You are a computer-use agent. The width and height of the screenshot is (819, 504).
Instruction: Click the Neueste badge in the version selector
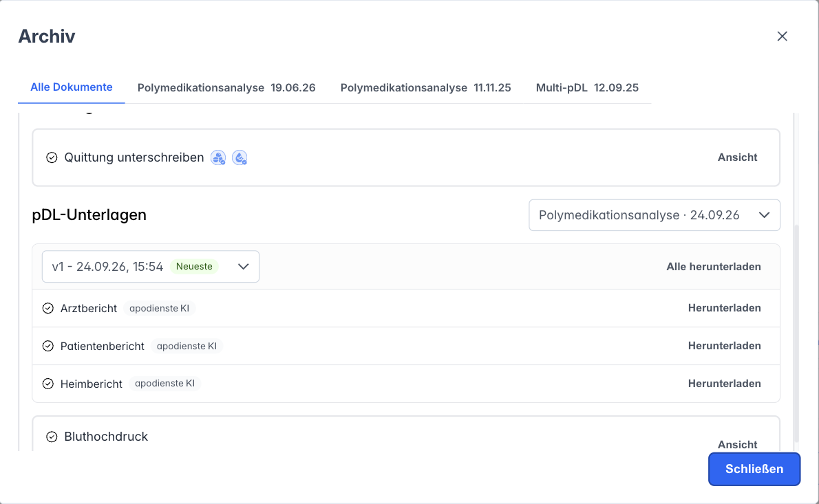(x=194, y=267)
